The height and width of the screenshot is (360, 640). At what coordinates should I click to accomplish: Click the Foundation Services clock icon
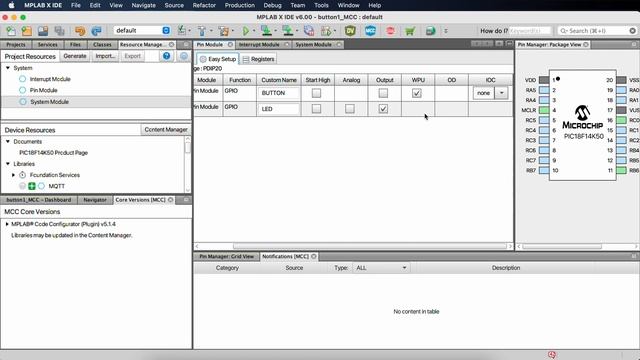[x=22, y=175]
